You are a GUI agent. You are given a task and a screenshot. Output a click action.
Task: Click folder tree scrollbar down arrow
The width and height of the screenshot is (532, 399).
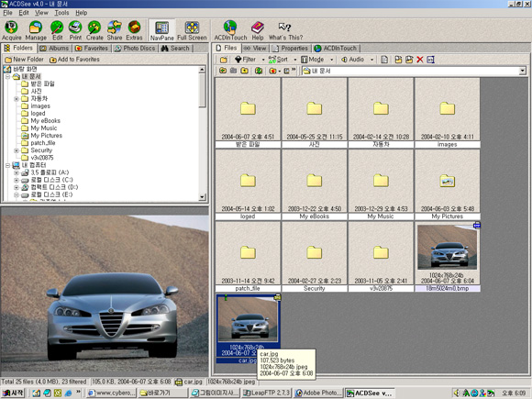click(202, 197)
